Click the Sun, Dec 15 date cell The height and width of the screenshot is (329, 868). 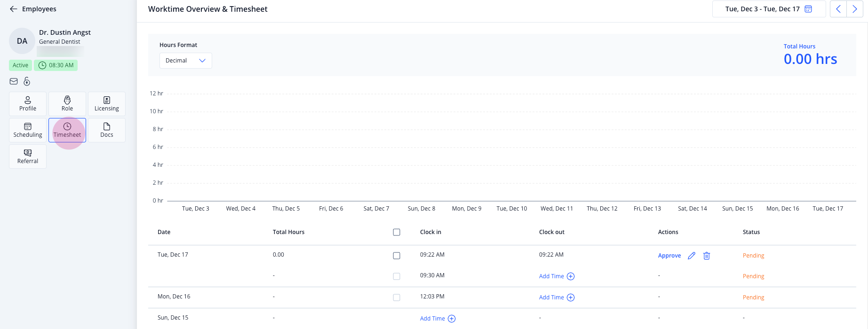click(173, 318)
